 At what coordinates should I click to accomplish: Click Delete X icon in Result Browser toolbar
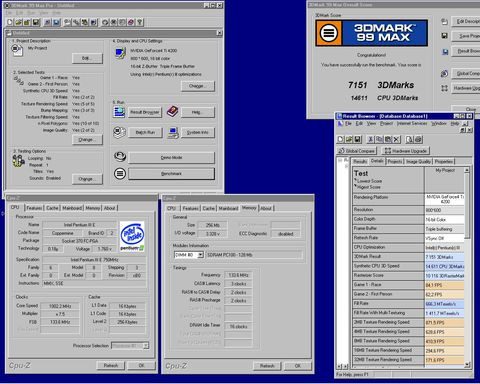click(396, 139)
